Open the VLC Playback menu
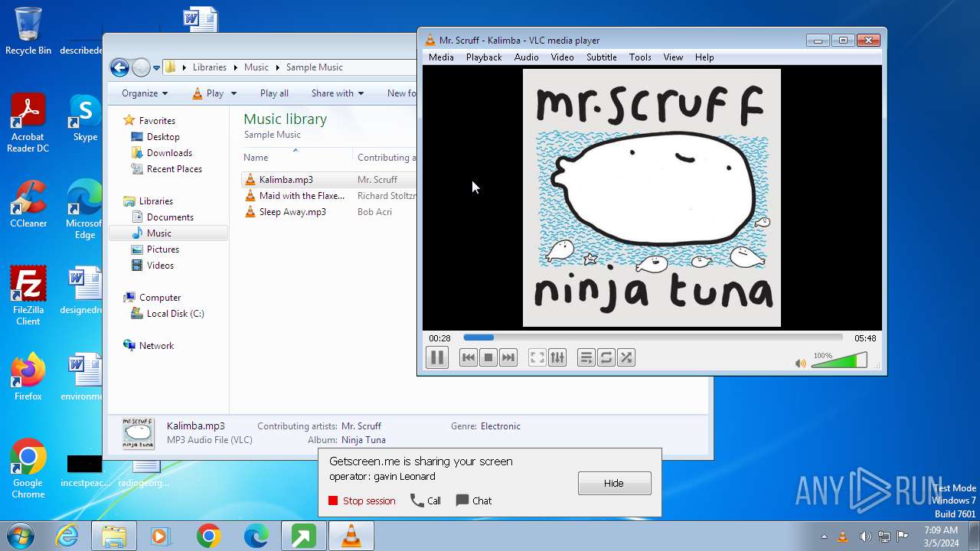980x551 pixels. (x=484, y=57)
